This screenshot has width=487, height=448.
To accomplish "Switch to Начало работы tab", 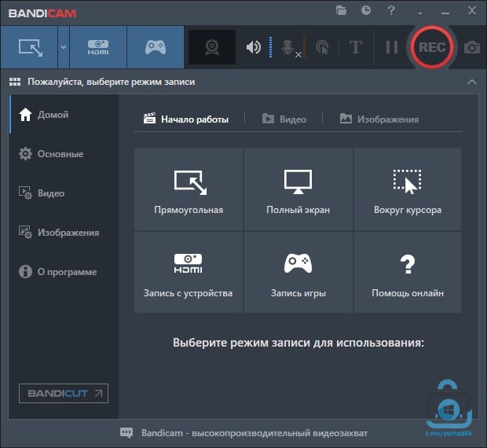I will pyautogui.click(x=186, y=119).
